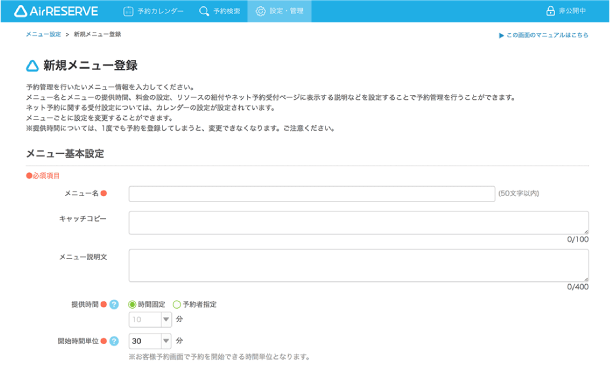Open the 予約検索 menu

pyautogui.click(x=219, y=11)
